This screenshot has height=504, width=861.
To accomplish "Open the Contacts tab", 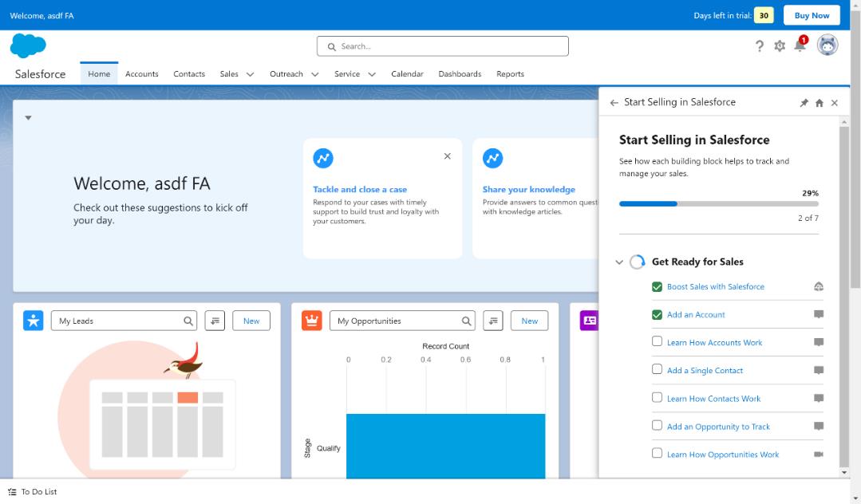I will pyautogui.click(x=189, y=74).
